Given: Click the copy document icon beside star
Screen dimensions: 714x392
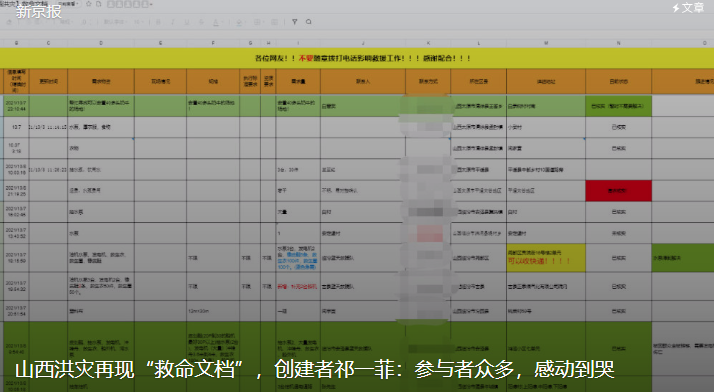Looking at the screenshot, I should 98,4.
